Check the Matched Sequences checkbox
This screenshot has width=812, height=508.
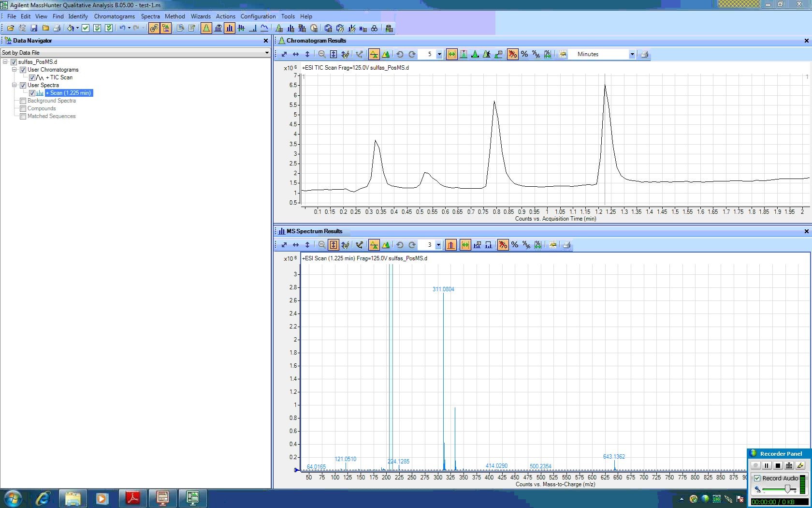23,116
